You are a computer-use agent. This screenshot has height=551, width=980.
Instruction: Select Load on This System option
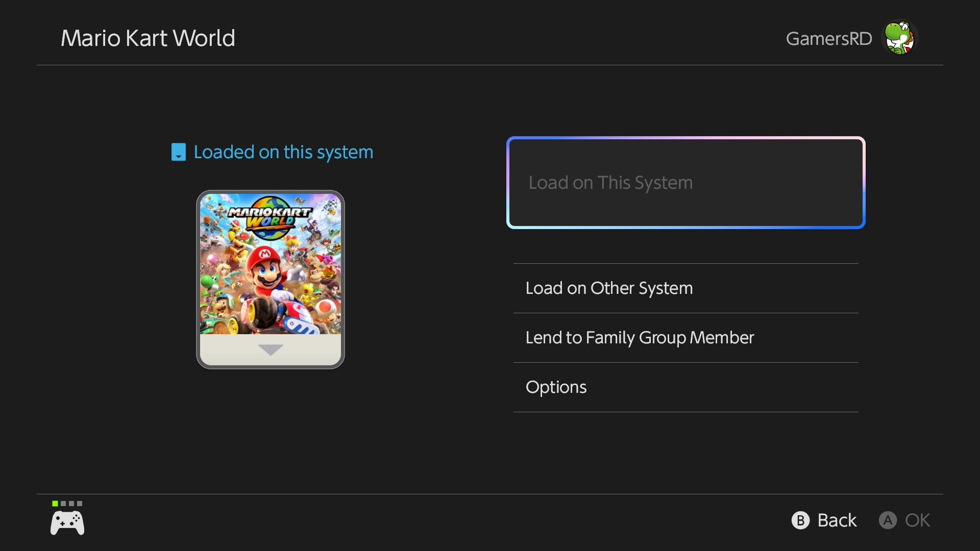[x=685, y=183]
